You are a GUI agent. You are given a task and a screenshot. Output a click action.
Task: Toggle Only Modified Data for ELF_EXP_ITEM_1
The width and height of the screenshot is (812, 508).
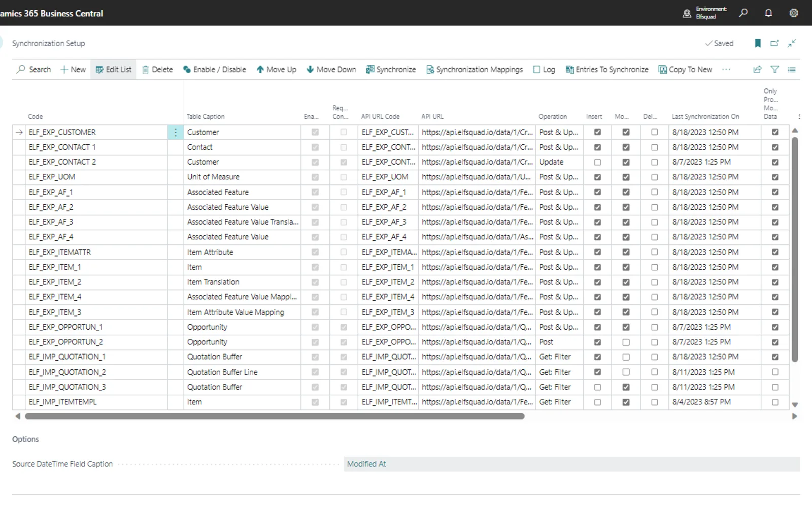775,267
